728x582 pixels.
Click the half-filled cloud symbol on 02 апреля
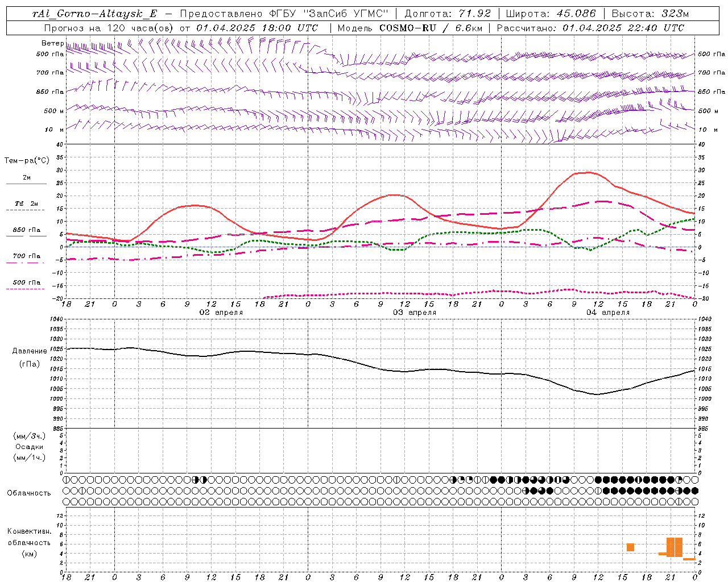coord(203,480)
